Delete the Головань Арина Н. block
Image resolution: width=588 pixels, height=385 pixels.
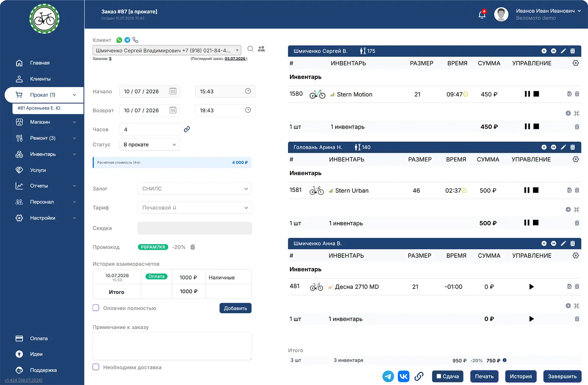pyautogui.click(x=573, y=147)
